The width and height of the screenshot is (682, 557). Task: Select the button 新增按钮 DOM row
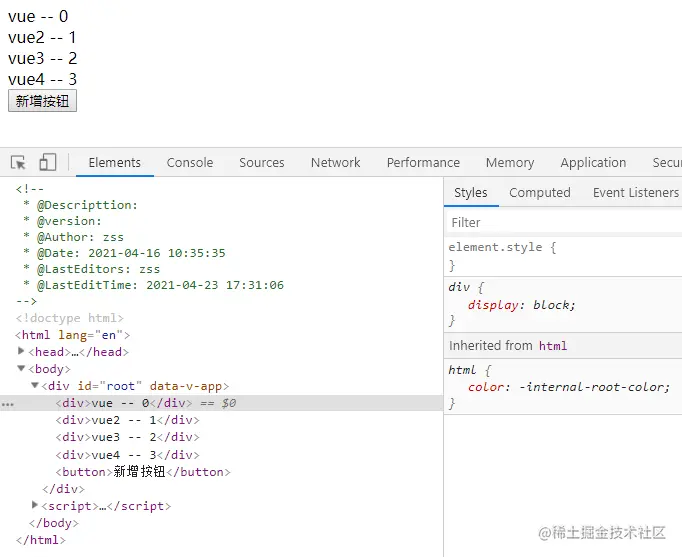(x=143, y=472)
